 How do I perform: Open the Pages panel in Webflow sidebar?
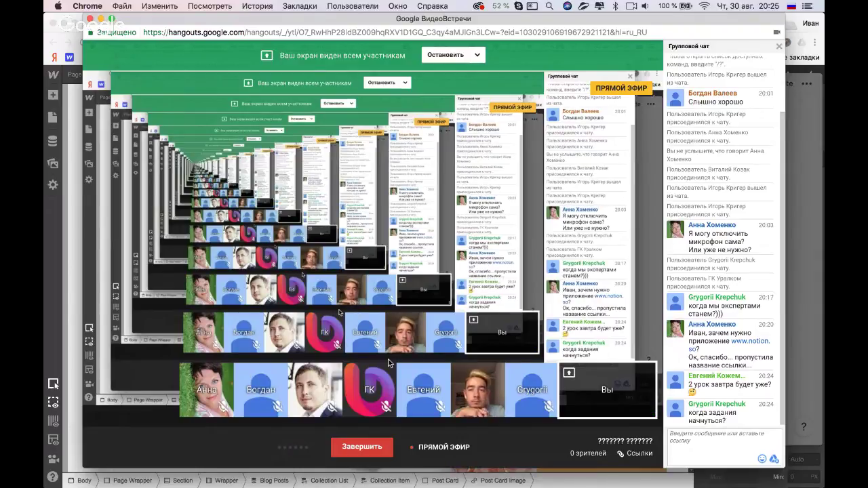pos(53,118)
